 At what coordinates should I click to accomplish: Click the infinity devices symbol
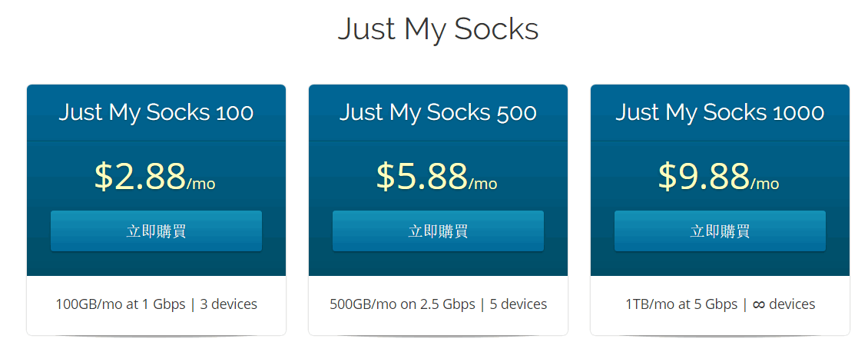(x=758, y=304)
